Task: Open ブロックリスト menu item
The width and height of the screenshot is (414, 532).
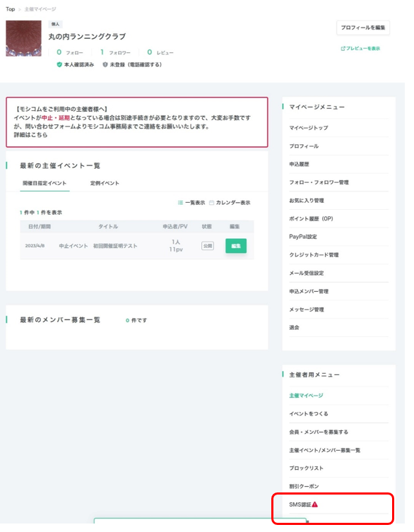Action: pyautogui.click(x=306, y=468)
